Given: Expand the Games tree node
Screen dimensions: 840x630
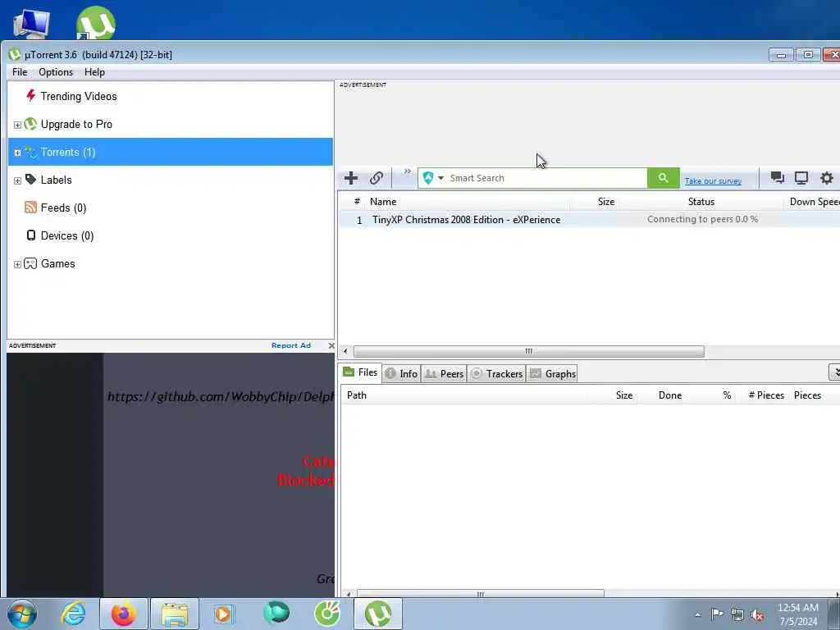Looking at the screenshot, I should click(17, 265).
